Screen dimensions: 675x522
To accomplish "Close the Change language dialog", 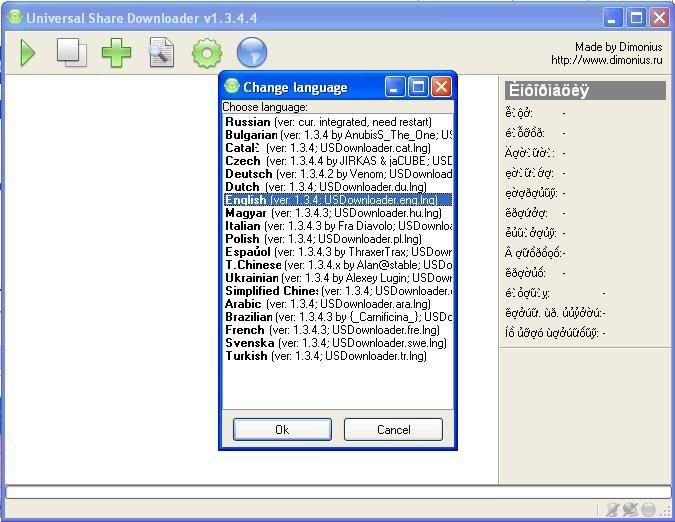I will click(441, 87).
